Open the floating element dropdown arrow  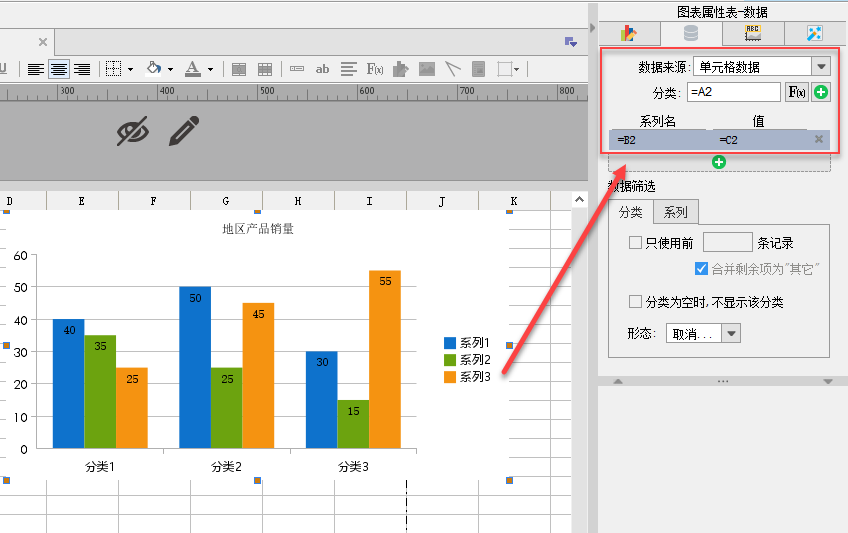click(517, 69)
